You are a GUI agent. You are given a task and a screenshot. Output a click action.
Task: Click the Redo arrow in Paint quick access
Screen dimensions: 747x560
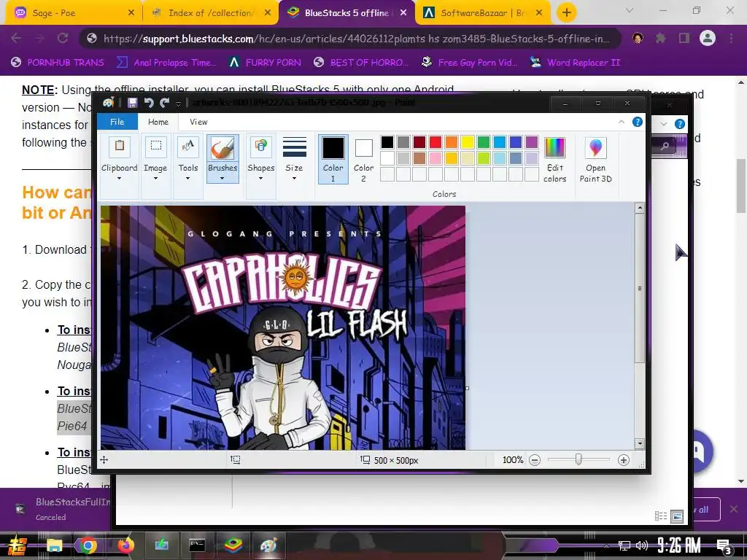tap(164, 102)
